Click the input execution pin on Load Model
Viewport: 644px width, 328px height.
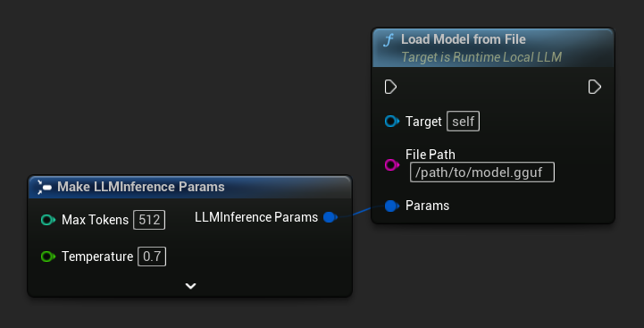pyautogui.click(x=390, y=87)
